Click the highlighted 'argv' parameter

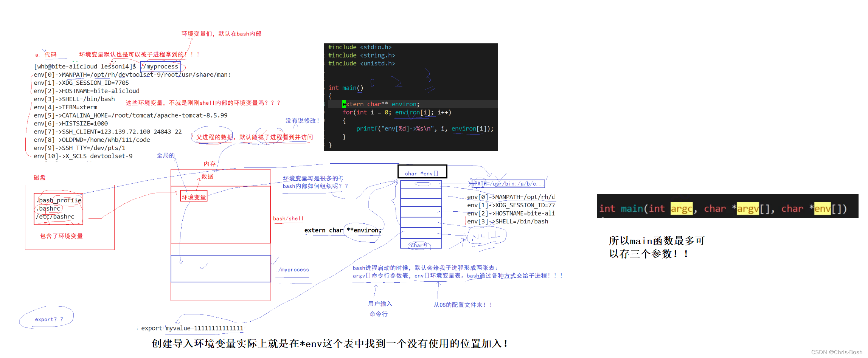[748, 209]
